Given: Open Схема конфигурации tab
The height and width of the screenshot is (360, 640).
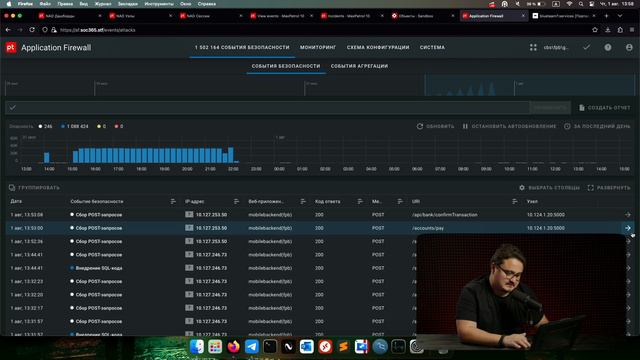Looking at the screenshot, I should point(378,48).
